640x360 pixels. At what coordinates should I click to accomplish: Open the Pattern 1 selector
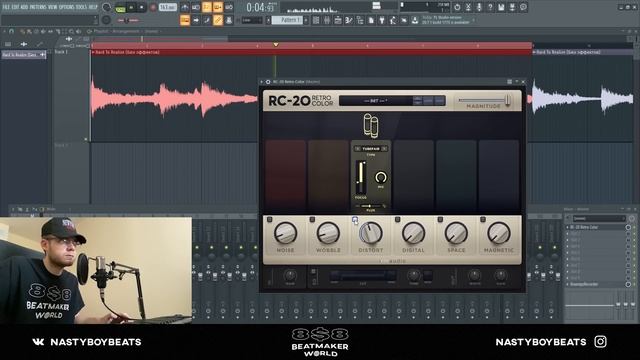287,20
